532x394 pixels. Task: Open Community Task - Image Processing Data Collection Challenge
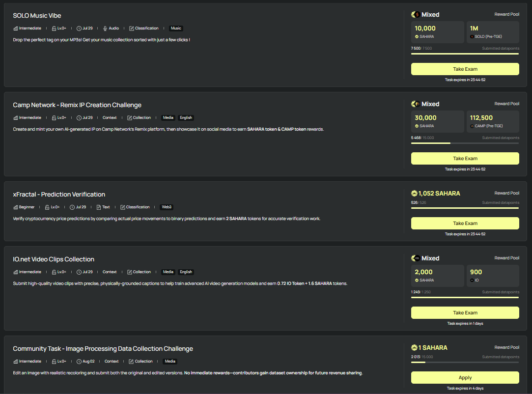tap(103, 349)
